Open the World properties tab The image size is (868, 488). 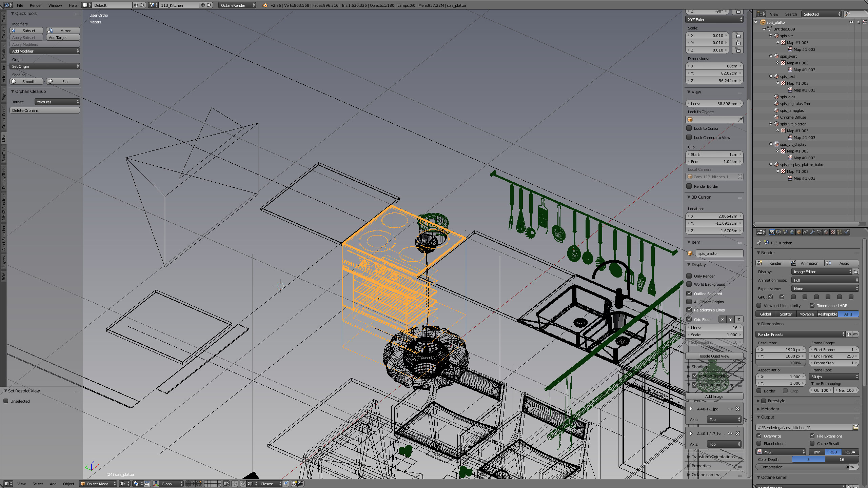(x=792, y=232)
